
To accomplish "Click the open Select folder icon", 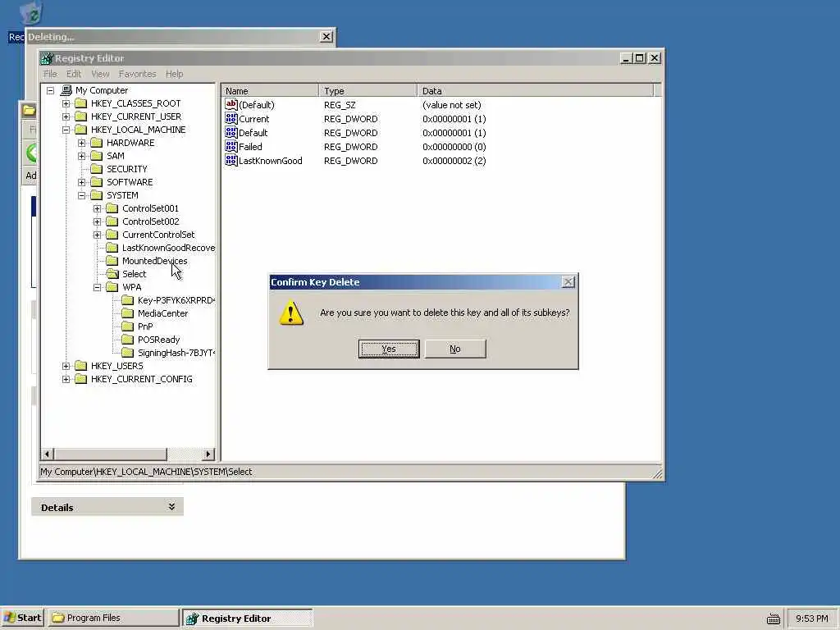I will pos(112,274).
